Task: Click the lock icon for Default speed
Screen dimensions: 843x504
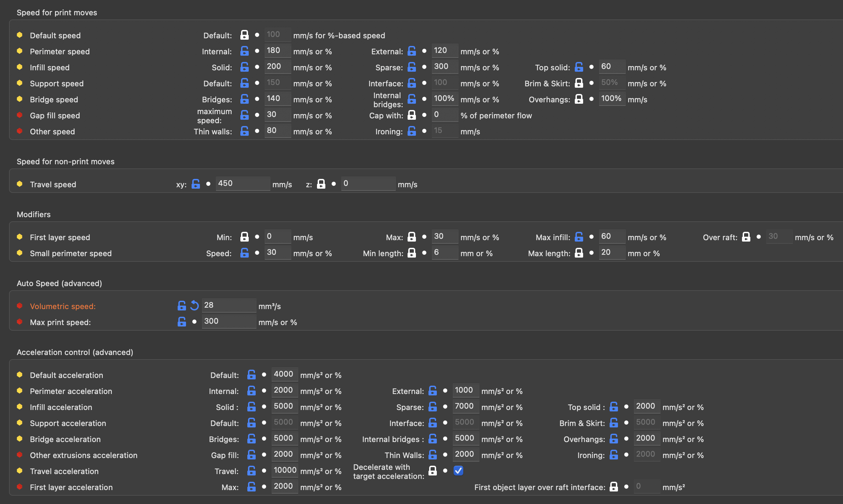Action: pyautogui.click(x=245, y=35)
